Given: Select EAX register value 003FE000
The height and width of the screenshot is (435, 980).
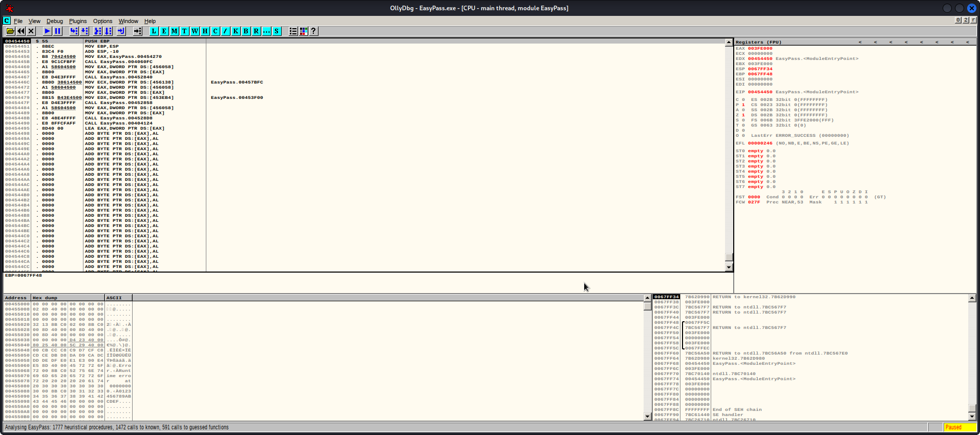Looking at the screenshot, I should point(760,48).
